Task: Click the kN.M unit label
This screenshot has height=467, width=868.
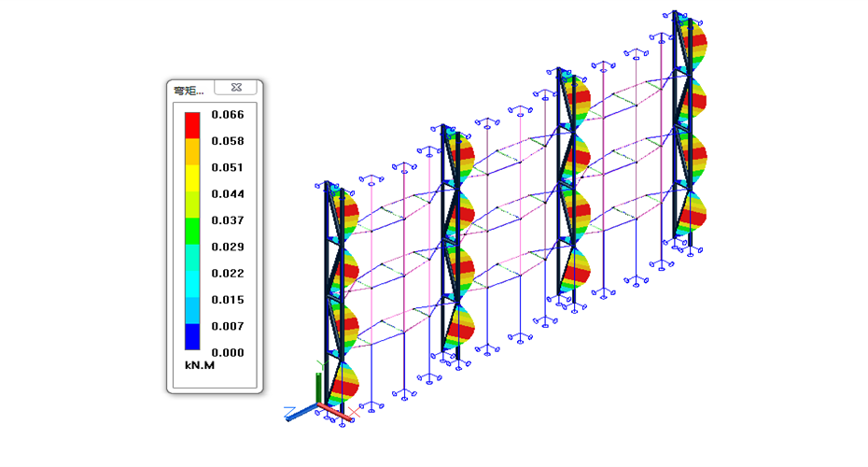Action: (200, 365)
